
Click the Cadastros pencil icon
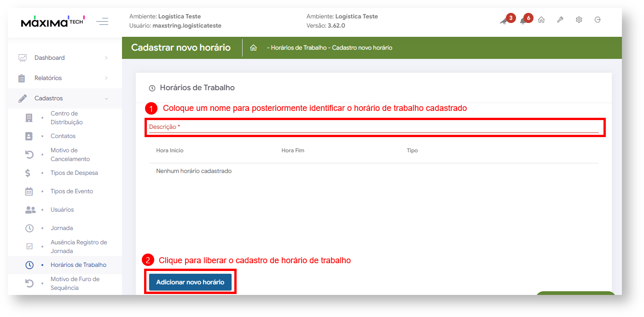[22, 98]
